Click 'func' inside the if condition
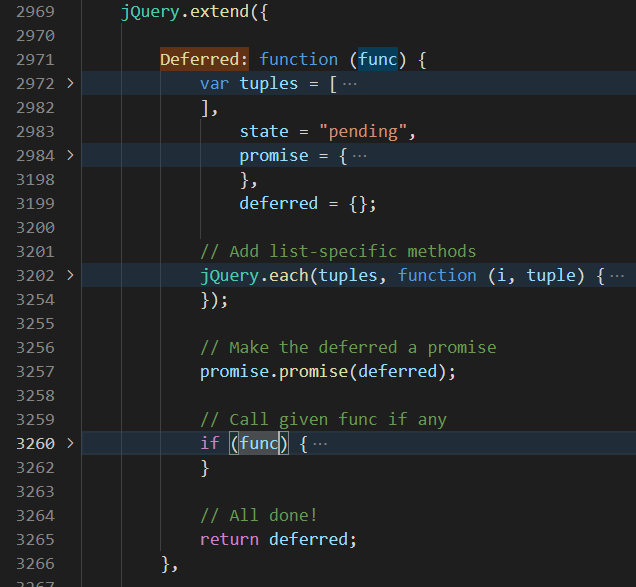This screenshot has height=587, width=636. 259,443
